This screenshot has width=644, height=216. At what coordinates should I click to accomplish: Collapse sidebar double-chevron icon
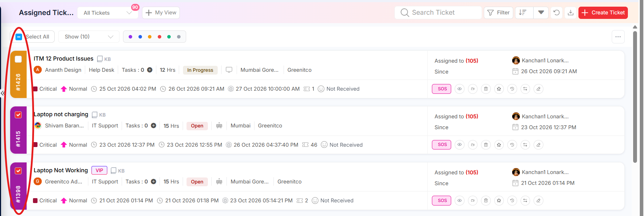pyautogui.click(x=2, y=93)
